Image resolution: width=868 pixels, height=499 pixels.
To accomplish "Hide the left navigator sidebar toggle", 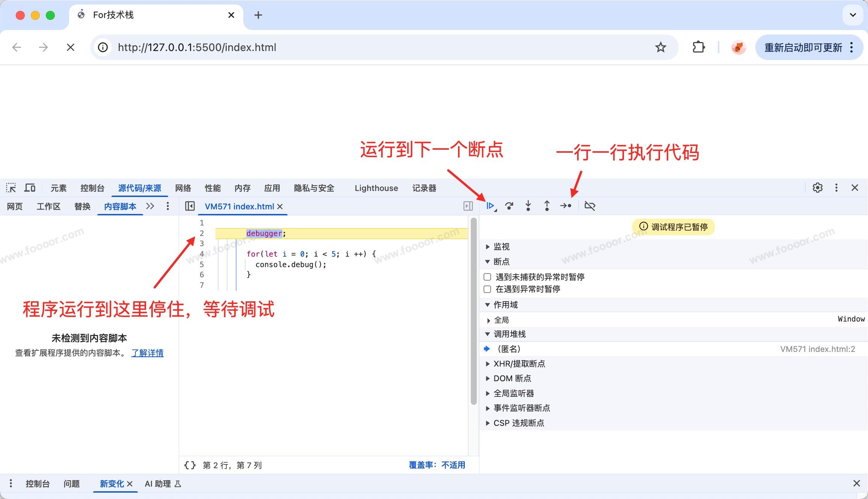I will point(190,206).
